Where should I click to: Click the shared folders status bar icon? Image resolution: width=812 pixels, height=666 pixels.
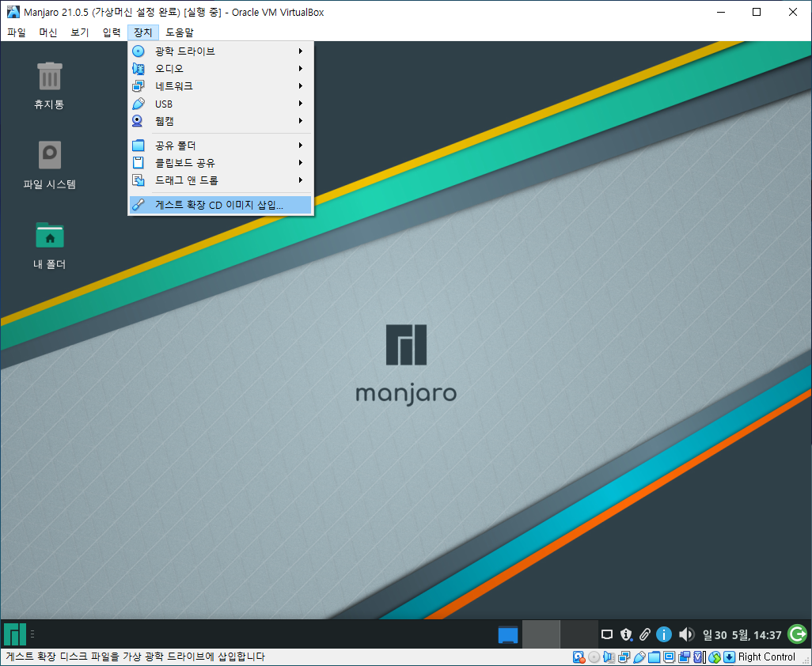654,657
